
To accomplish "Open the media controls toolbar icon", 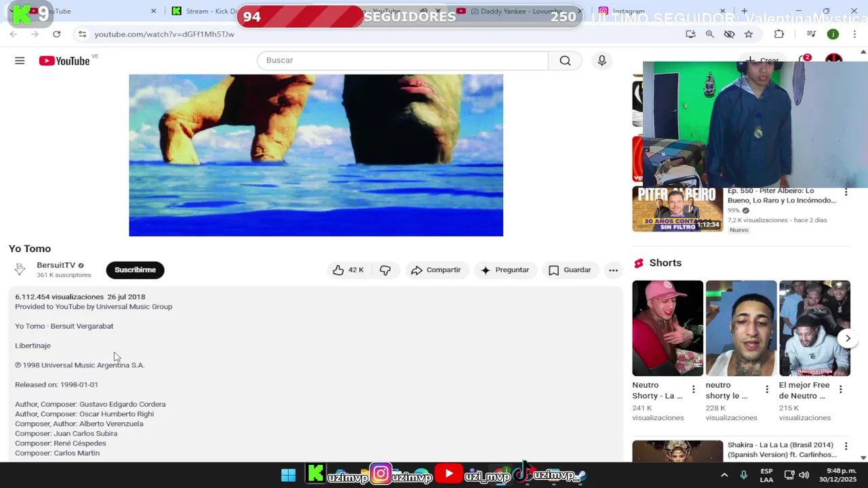I will [811, 34].
